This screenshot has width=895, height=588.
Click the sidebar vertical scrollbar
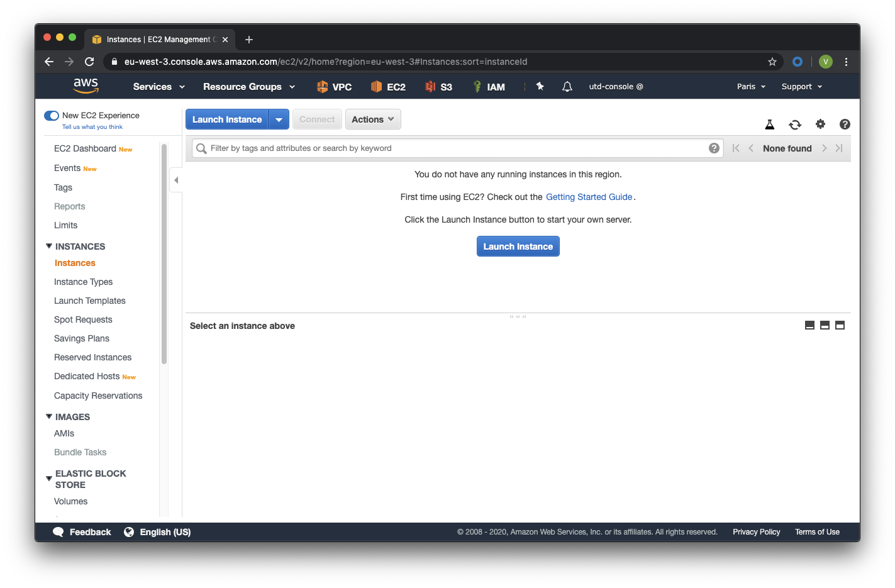(164, 254)
